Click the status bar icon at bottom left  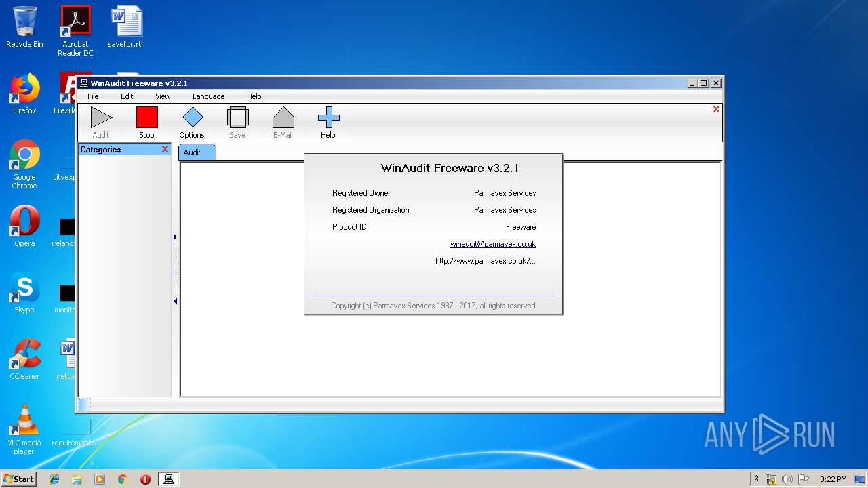(x=84, y=405)
